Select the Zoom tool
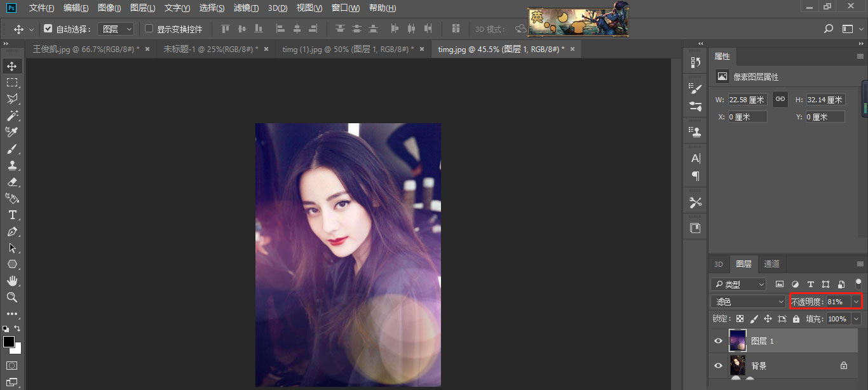This screenshot has height=390, width=868. click(x=12, y=297)
